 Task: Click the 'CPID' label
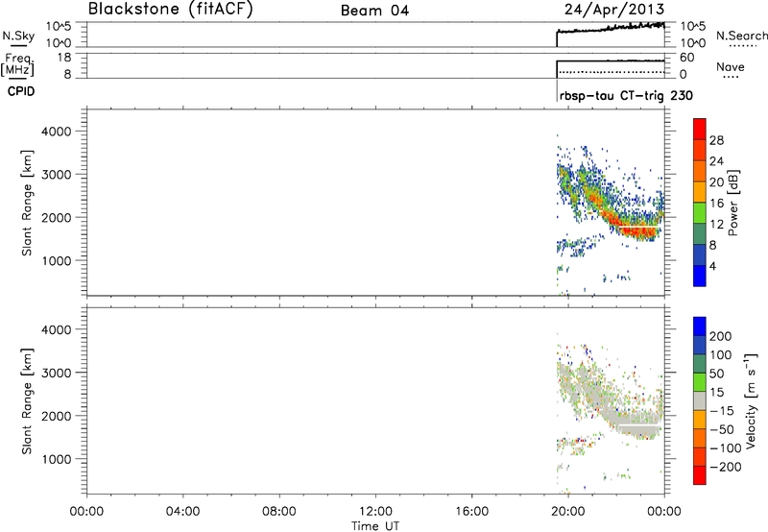coord(21,91)
